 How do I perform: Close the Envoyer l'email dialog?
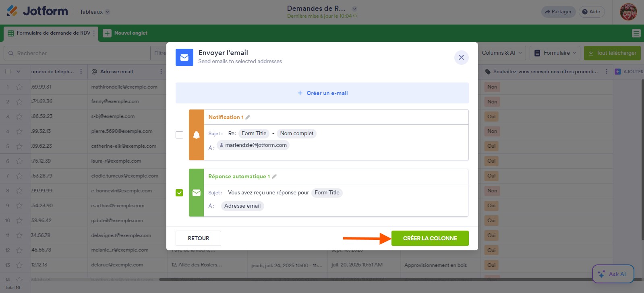pos(461,58)
